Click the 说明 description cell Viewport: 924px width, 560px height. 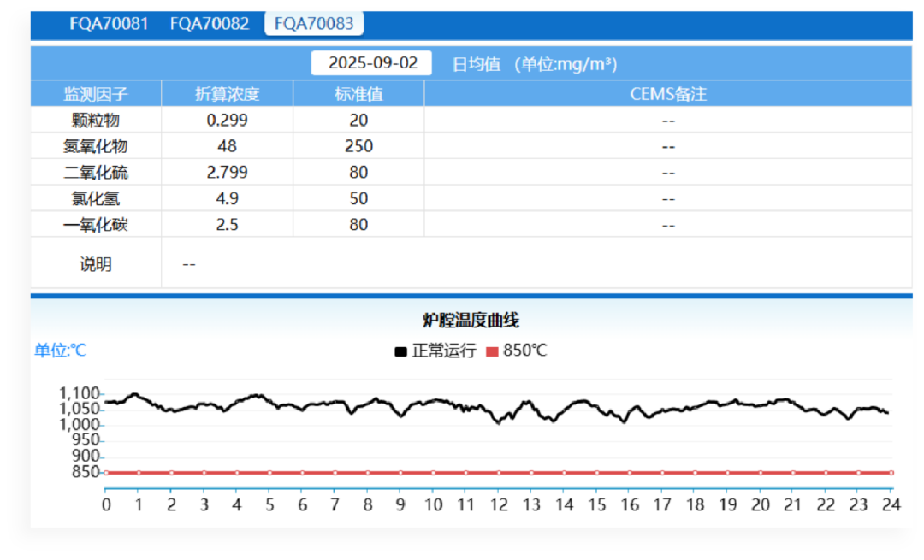(x=96, y=264)
